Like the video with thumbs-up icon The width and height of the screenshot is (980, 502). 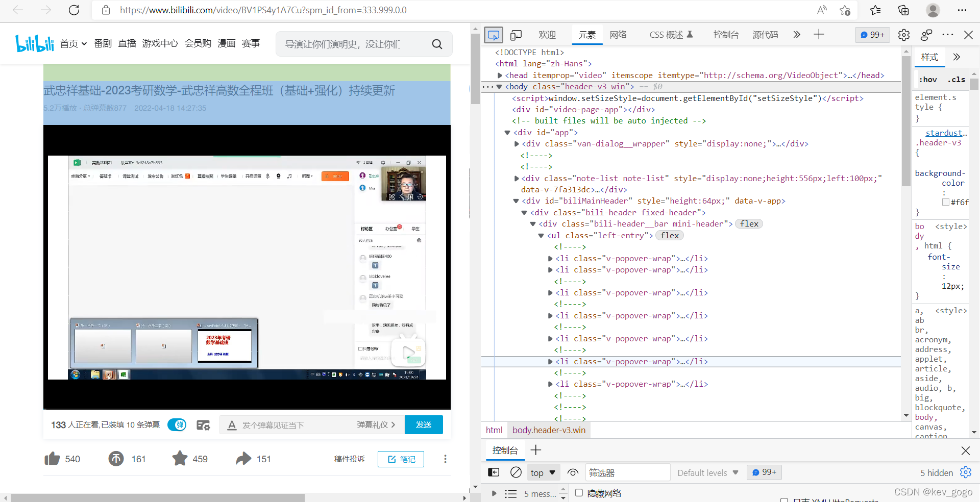[x=52, y=459]
